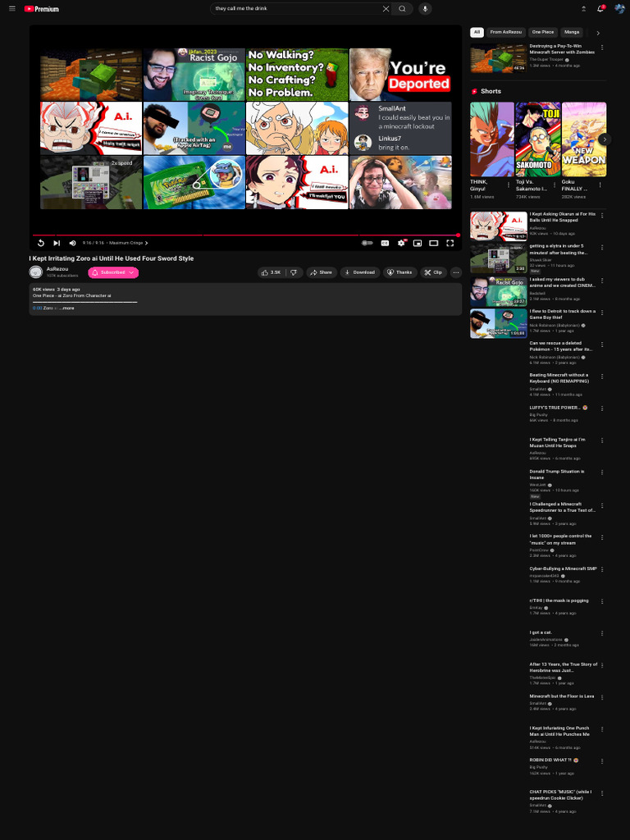The image size is (630, 840).
Task: Open Subscribed notification dropdown
Action: 113,272
